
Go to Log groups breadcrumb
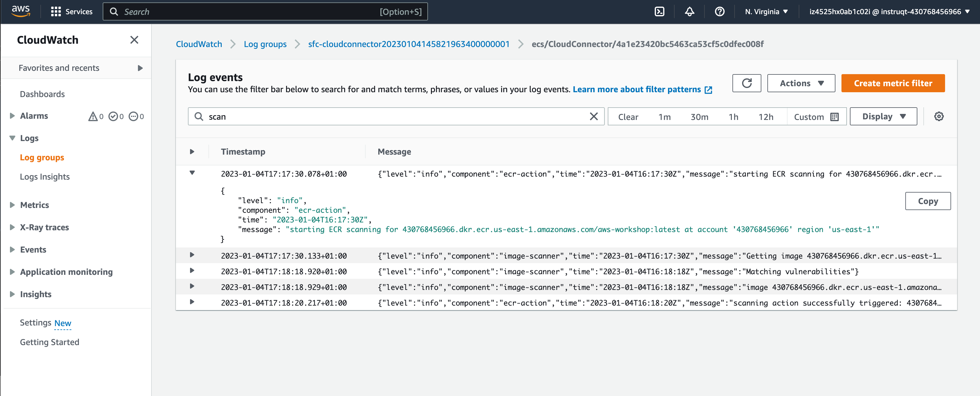tap(265, 44)
